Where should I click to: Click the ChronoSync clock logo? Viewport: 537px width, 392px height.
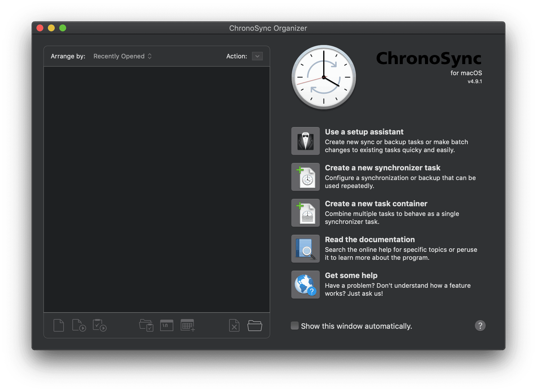[x=324, y=77]
